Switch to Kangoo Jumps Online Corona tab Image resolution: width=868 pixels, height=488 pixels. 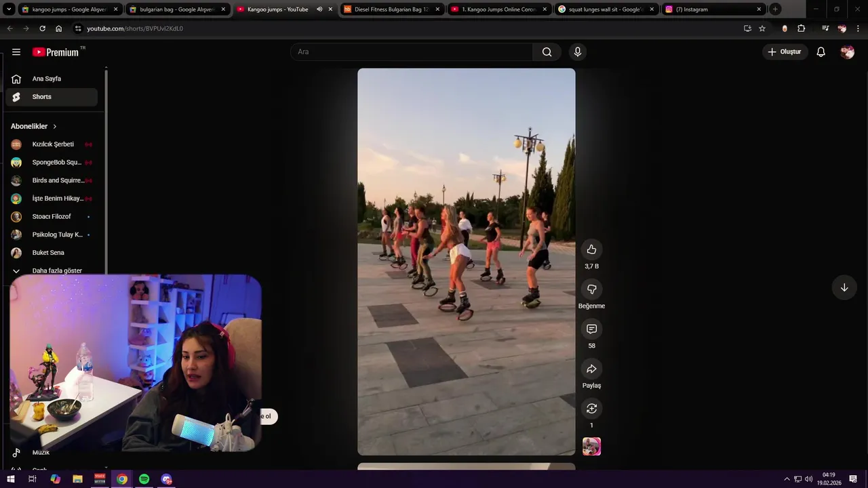pos(498,9)
